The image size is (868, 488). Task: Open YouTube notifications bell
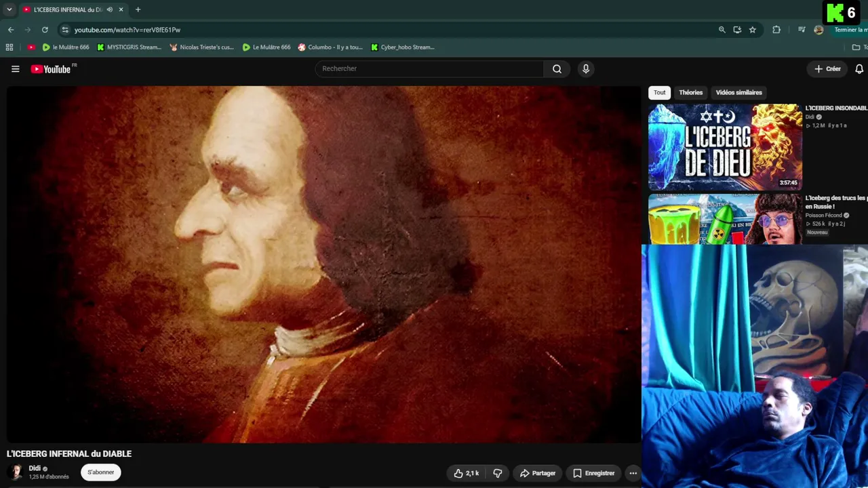(859, 68)
